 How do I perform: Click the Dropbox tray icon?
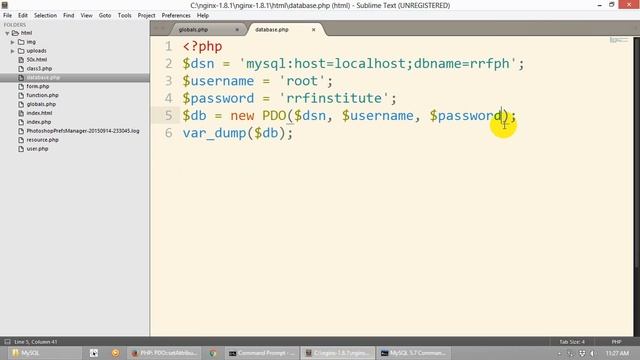point(582,353)
